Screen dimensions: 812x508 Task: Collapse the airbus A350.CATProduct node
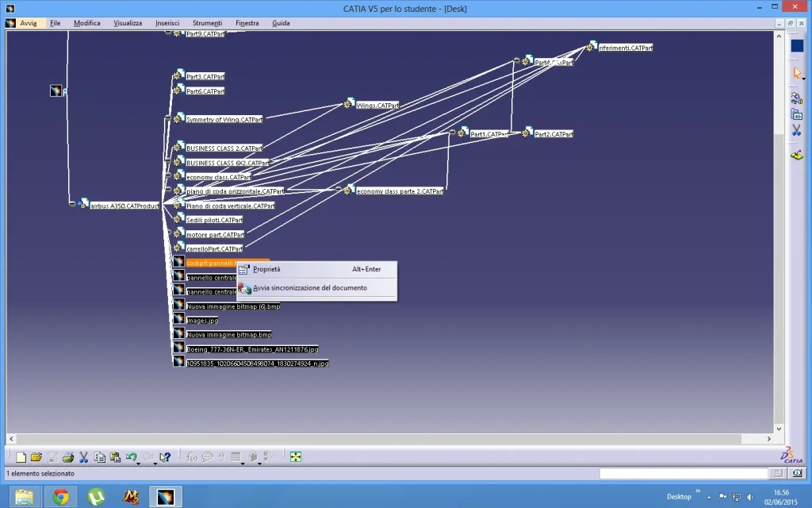pyautogui.click(x=72, y=204)
